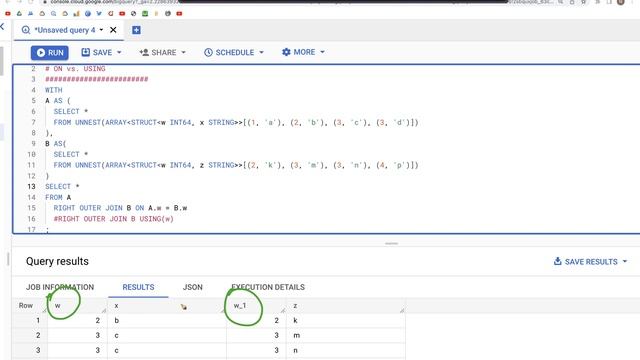
Task: Switch to the RESULTS tab
Action: click(138, 287)
